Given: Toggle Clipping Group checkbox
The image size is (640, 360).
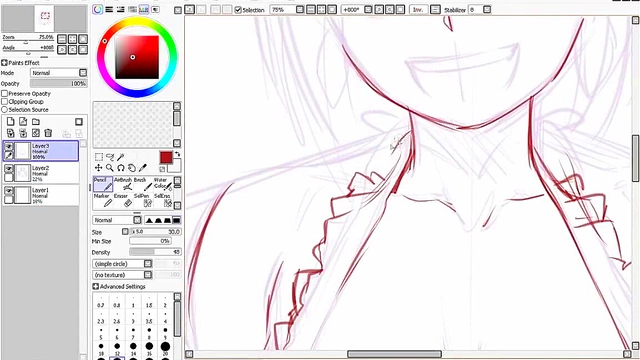Looking at the screenshot, I should click(x=4, y=102).
